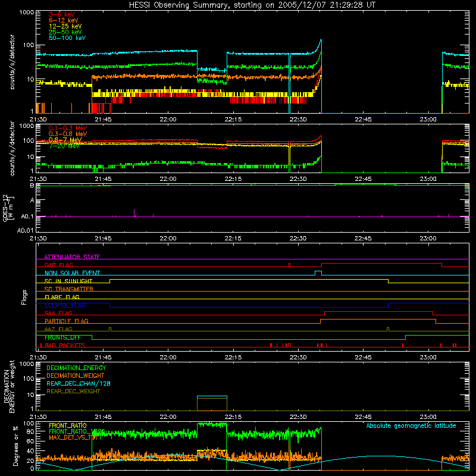Click 22:30 tick under the MeV plot
This screenshot has width=476, height=476.
point(298,179)
